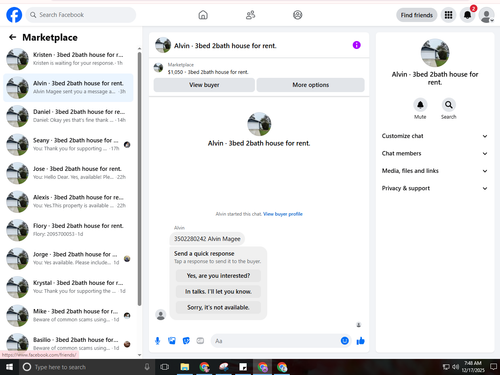Click Alvin's house avatar in chat header
Image resolution: width=500 pixels, height=375 pixels.
163,45
